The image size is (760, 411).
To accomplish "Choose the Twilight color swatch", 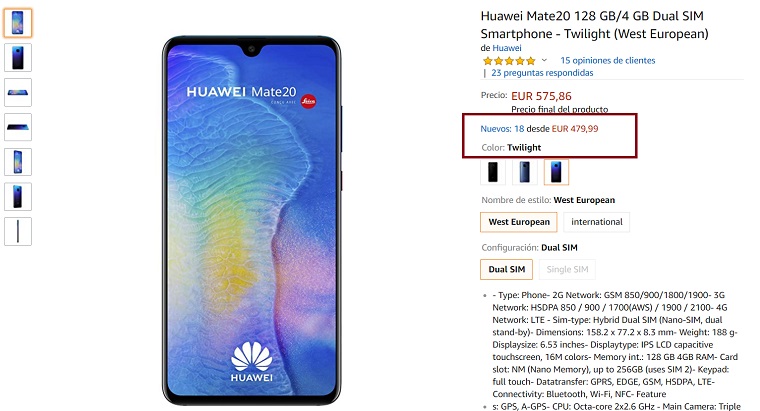I will pos(556,172).
